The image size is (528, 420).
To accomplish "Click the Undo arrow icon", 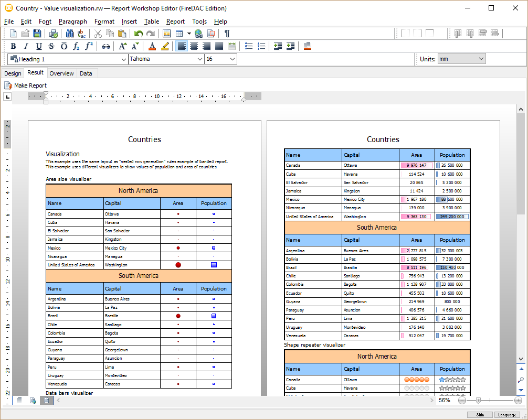I will click(138, 34).
